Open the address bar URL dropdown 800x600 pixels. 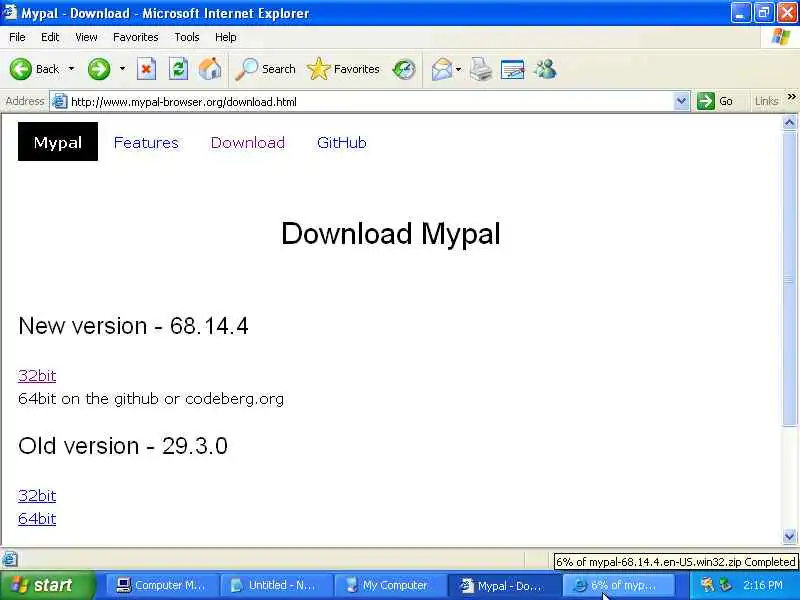pos(681,101)
